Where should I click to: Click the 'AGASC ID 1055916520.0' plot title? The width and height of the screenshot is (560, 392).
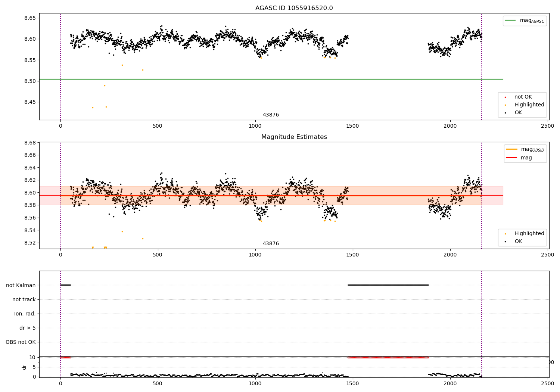pyautogui.click(x=294, y=8)
